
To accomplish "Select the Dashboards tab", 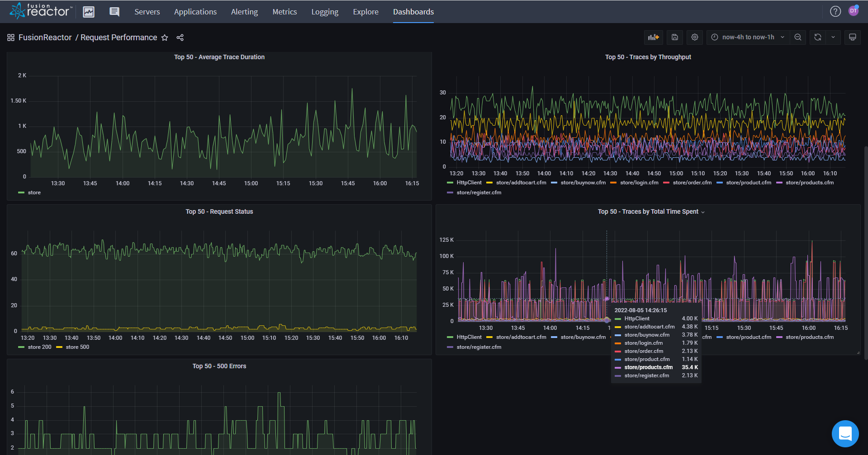I will point(413,12).
